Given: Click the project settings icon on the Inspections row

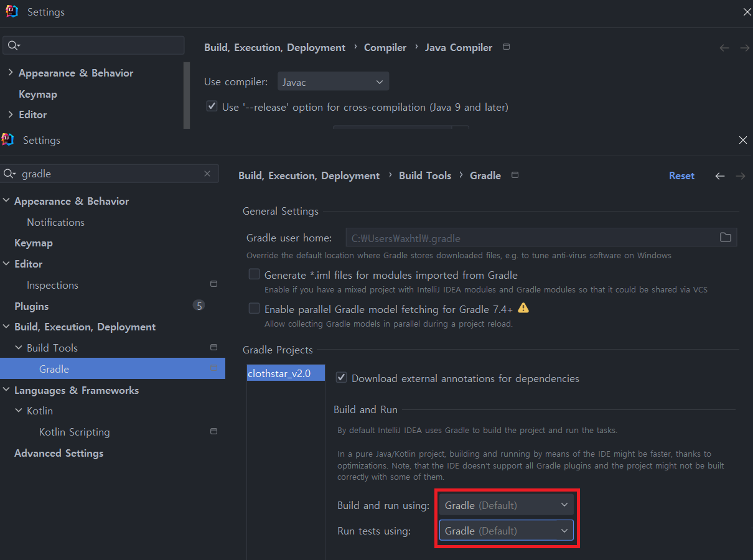Looking at the screenshot, I should click(213, 284).
